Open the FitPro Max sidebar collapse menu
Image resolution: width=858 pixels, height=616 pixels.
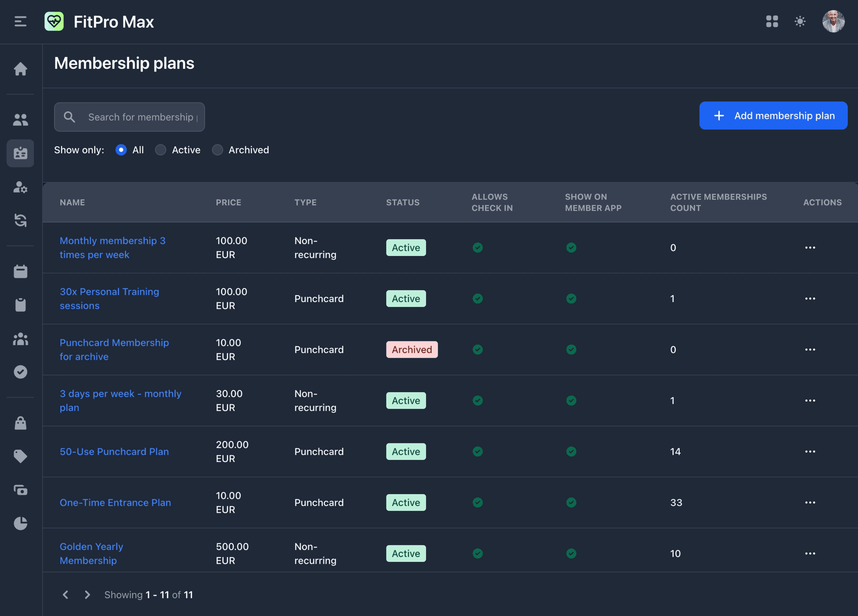tap(20, 21)
